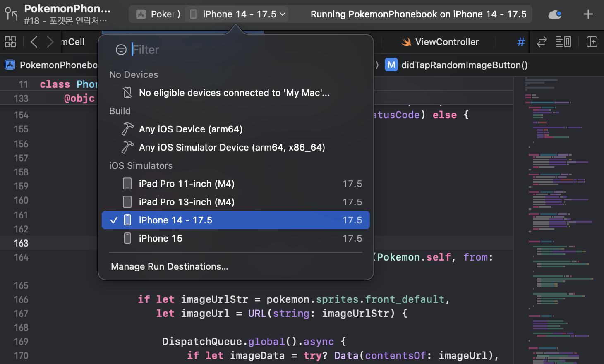604x364 pixels.
Task: Click line number 154 in gutter
Action: (21, 115)
